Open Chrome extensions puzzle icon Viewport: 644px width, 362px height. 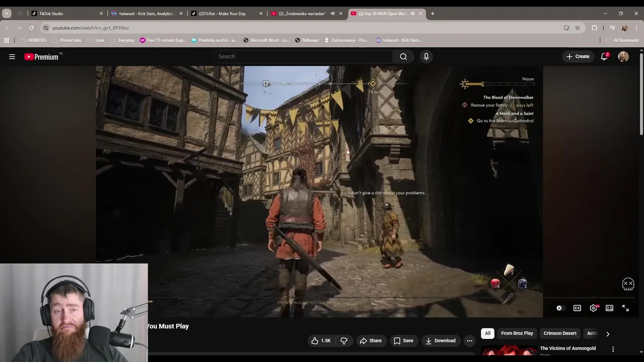pos(594,28)
